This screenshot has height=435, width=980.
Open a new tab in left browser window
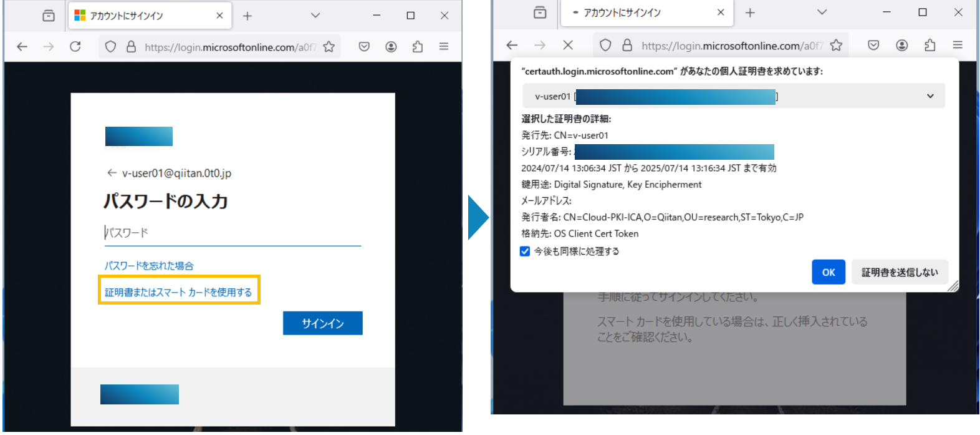coord(247,16)
